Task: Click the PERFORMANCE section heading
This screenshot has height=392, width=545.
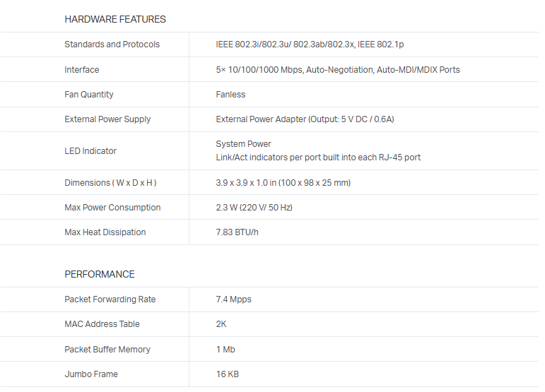Action: (100, 274)
